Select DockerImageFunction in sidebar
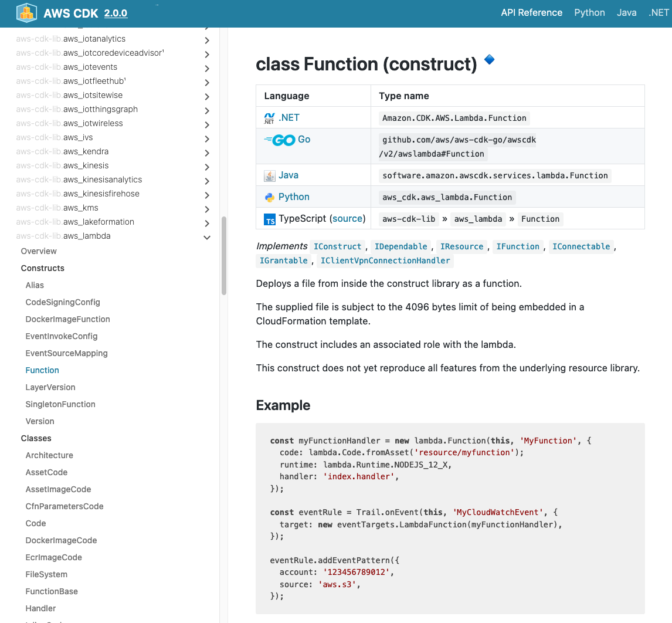This screenshot has width=672, height=623. [67, 320]
